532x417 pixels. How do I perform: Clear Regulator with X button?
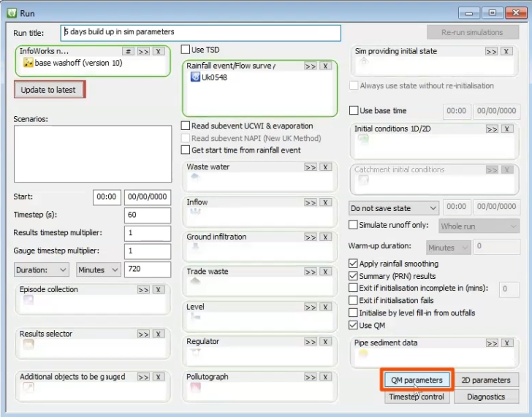[325, 341]
